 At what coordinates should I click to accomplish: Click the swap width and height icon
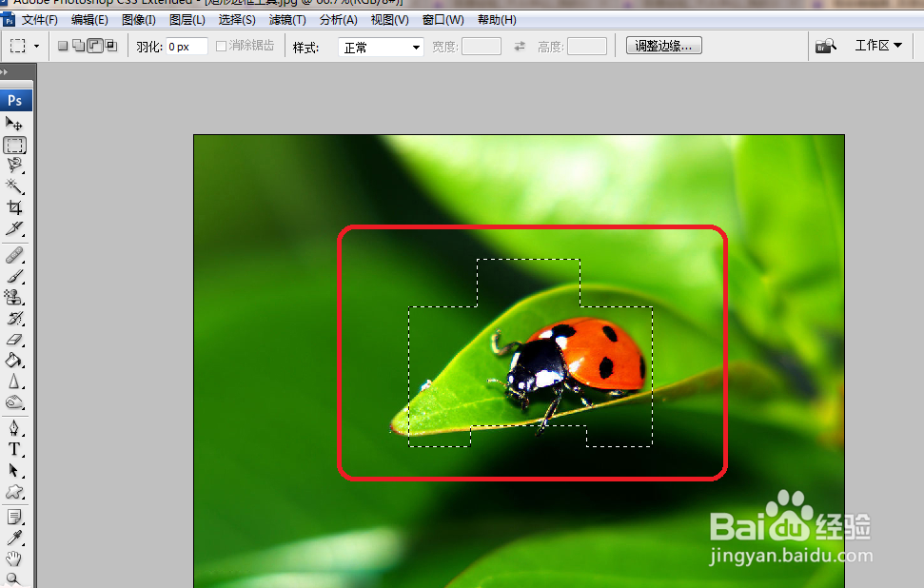(x=520, y=46)
